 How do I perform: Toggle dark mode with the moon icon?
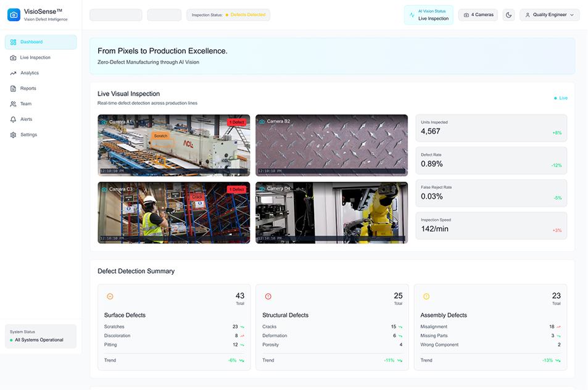(508, 15)
